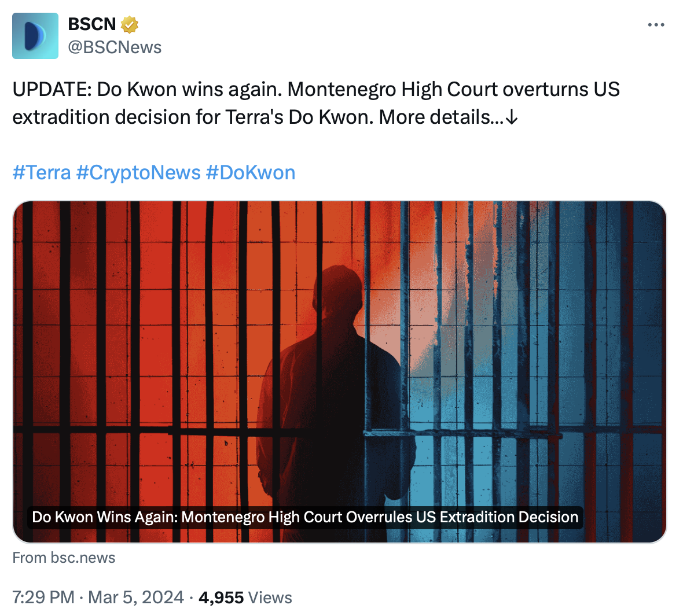This screenshot has width=683, height=616.
Task: Click the 7:29 PM timestamp
Action: click(x=43, y=597)
